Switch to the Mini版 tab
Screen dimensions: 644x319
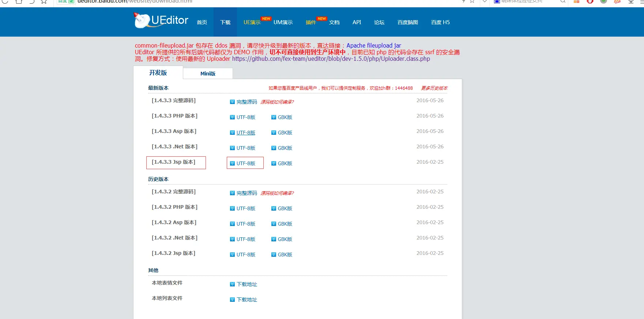[x=208, y=74]
